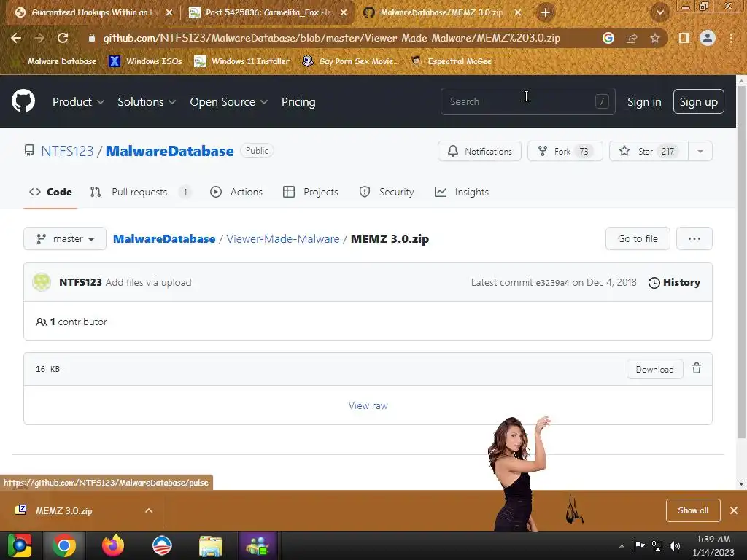Open commit History

coord(674,282)
